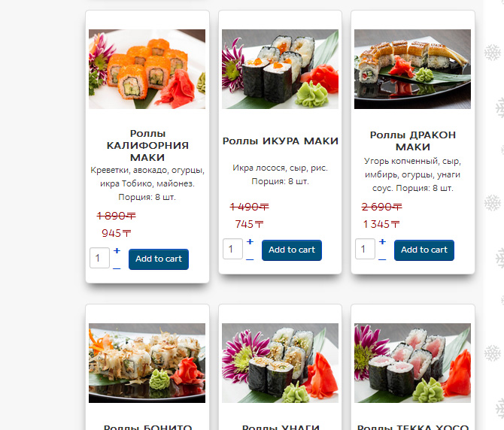Decrease quantity of Дракон Маки rolls
Viewport: 504px width, 430px height.
382,259
